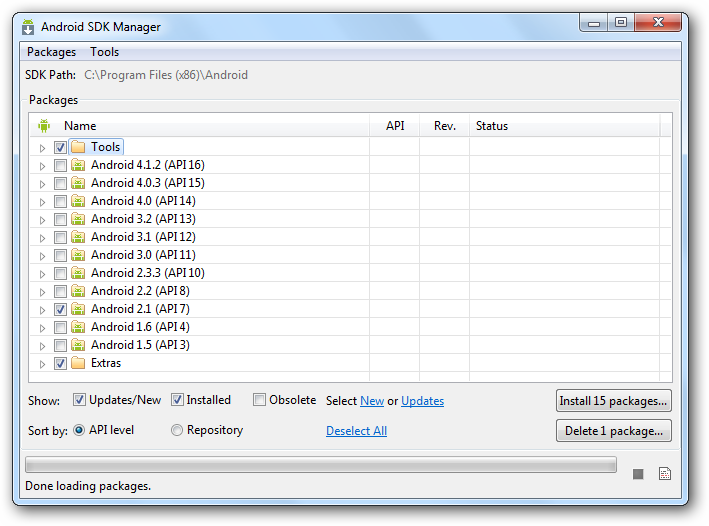Expand the Extras tree node
The width and height of the screenshot is (709, 526).
pyautogui.click(x=43, y=364)
